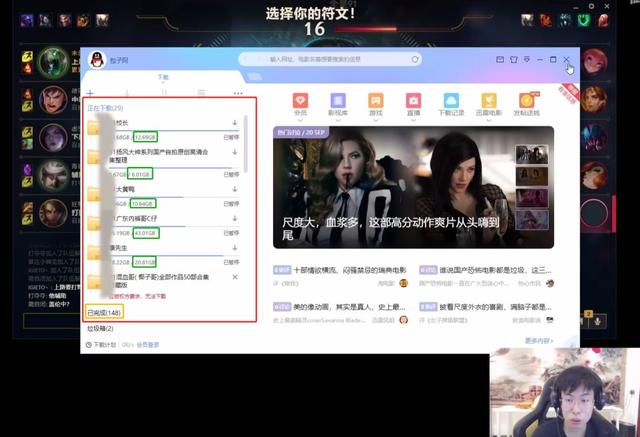The height and width of the screenshot is (437, 640).
Task: Expand the 已完成(148) section
Action: coord(104,313)
